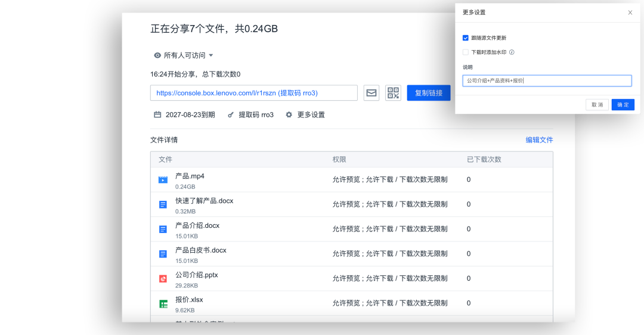
Task: Select file name 快速了解产品.docx
Action: point(204,201)
